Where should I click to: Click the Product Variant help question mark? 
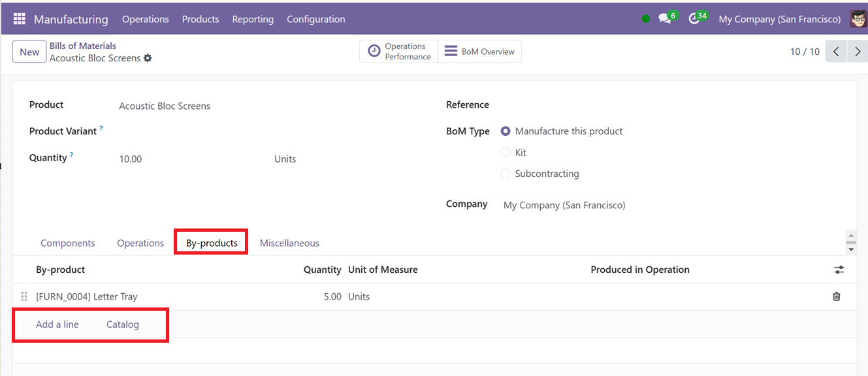(x=101, y=129)
